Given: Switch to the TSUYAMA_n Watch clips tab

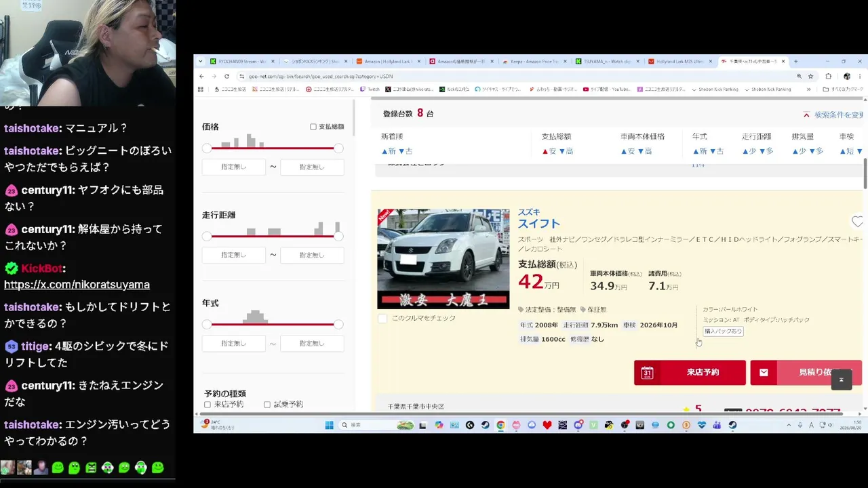Looking at the screenshot, I should click(607, 61).
